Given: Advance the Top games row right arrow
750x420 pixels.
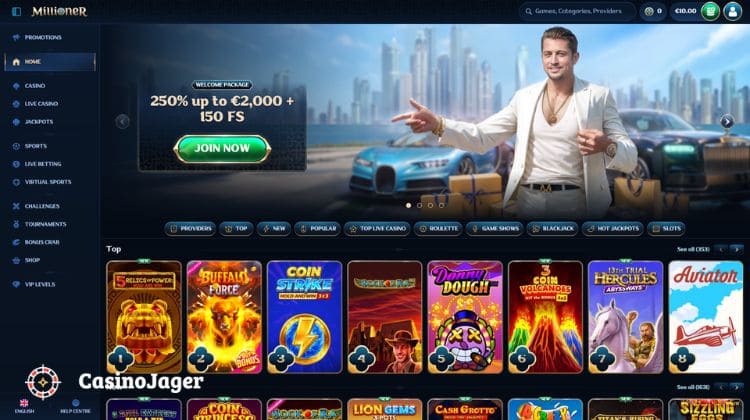Looking at the screenshot, I should click(737, 249).
